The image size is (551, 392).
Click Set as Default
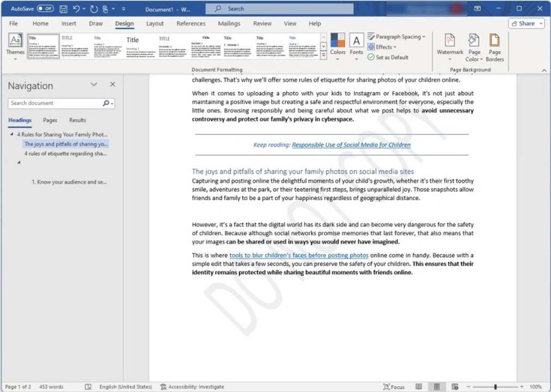coord(388,57)
